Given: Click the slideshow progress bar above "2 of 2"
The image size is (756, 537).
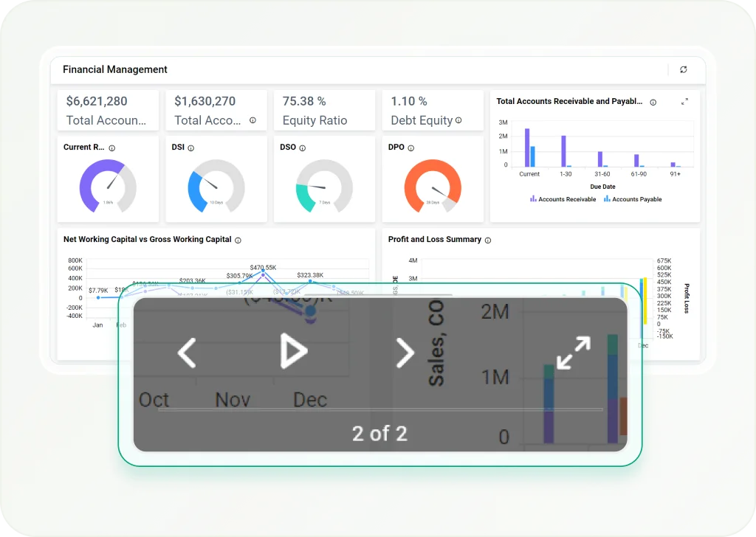Looking at the screenshot, I should (380, 409).
